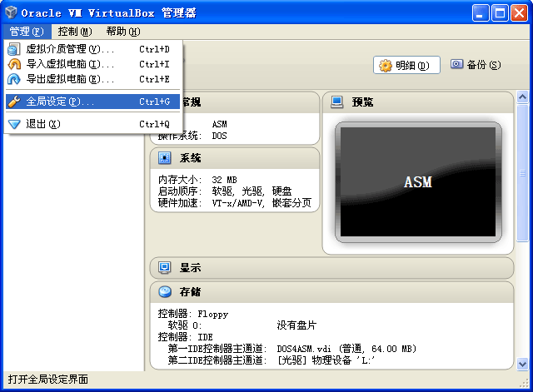Close the VirtualBox manager window
Screen dimensions: 533x392
pyautogui.click(x=520, y=13)
